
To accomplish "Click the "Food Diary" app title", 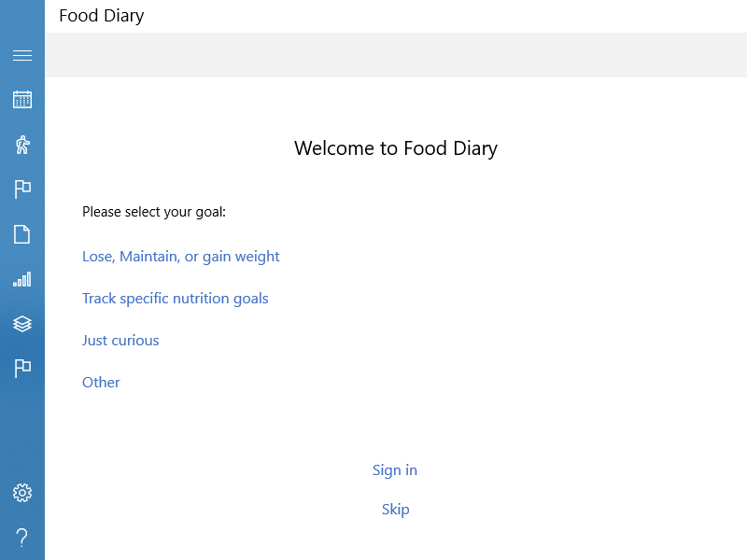I will [x=102, y=16].
